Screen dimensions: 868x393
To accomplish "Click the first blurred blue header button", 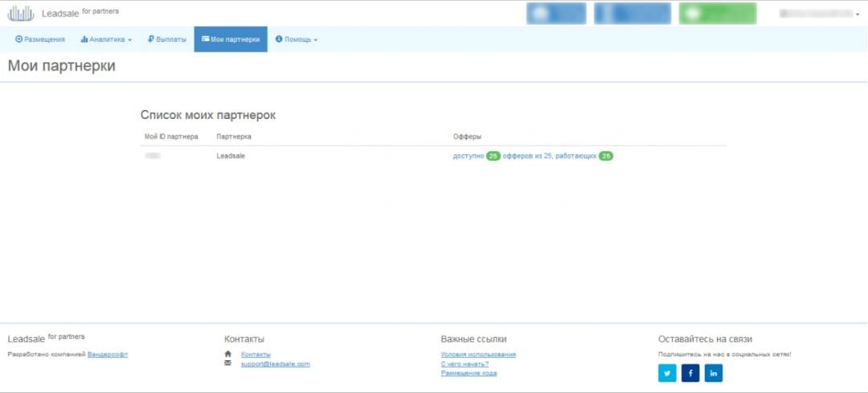I will pos(556,14).
